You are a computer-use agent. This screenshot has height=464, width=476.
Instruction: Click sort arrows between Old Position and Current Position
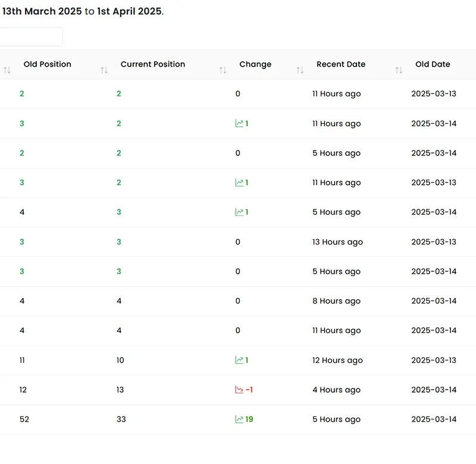[104, 70]
